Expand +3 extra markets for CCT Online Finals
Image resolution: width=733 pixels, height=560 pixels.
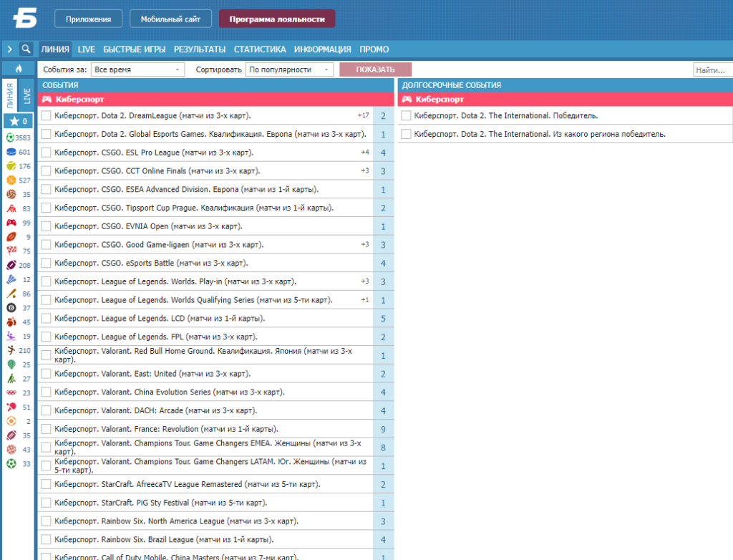point(365,170)
